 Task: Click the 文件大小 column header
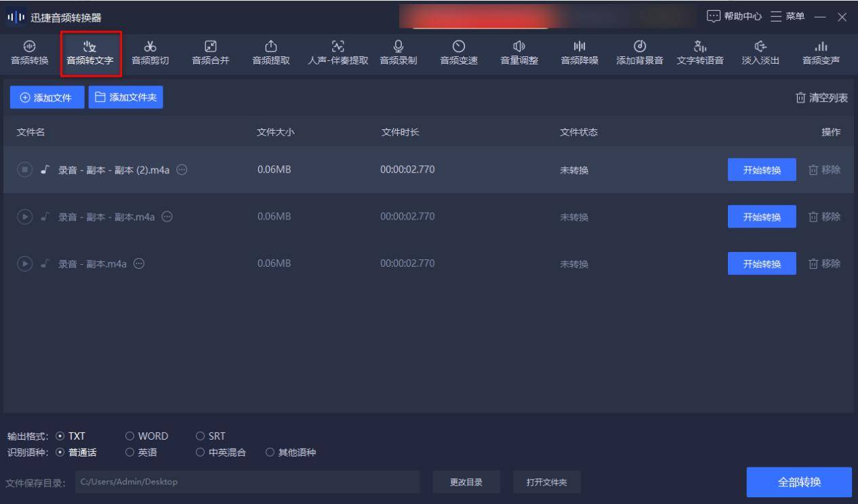[276, 132]
